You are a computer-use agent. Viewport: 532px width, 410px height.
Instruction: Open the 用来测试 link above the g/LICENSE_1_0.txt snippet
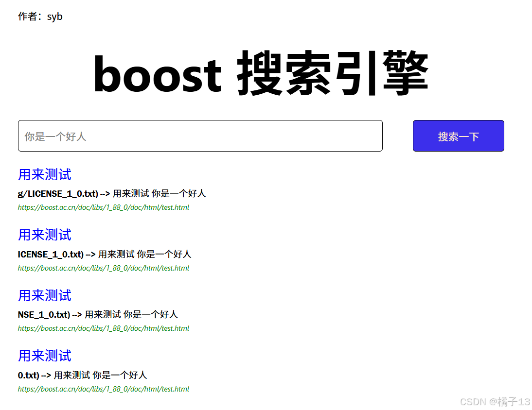[x=44, y=174]
